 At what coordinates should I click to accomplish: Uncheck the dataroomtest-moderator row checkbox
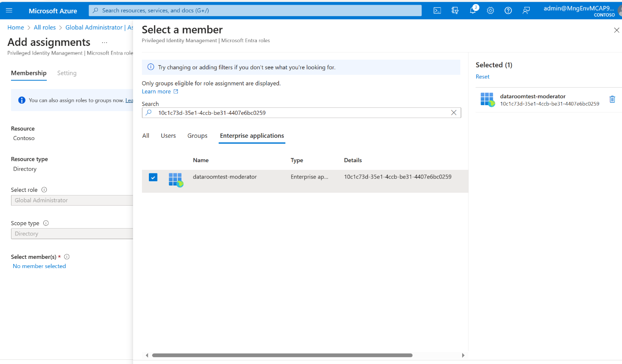(x=153, y=177)
